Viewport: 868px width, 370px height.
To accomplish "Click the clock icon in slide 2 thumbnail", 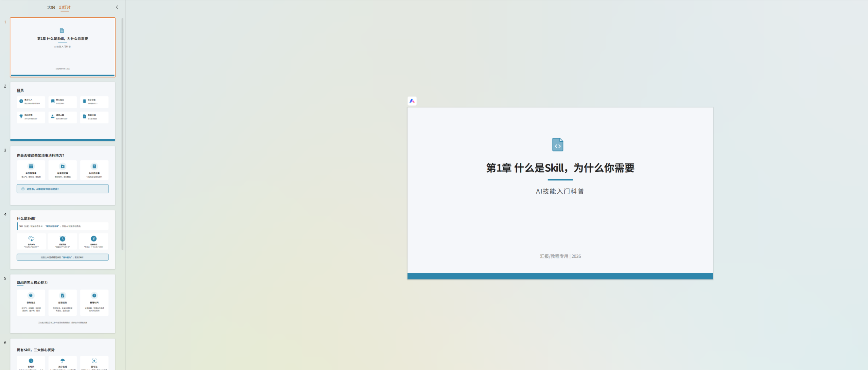I will [x=21, y=101].
